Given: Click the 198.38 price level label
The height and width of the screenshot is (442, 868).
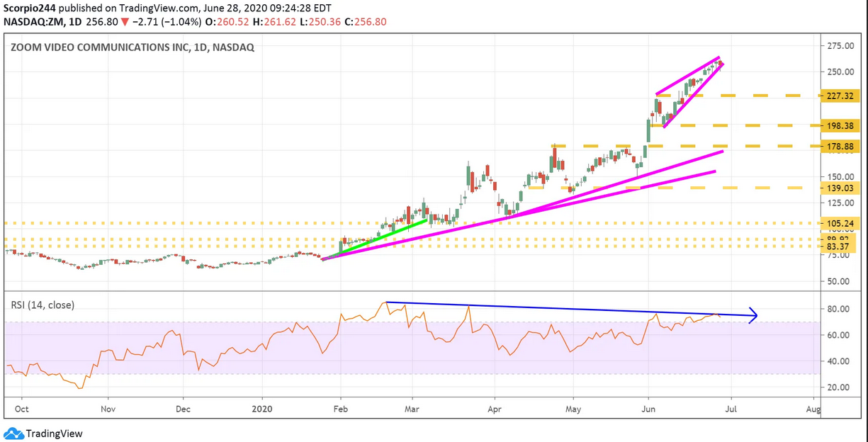Looking at the screenshot, I should coord(840,125).
